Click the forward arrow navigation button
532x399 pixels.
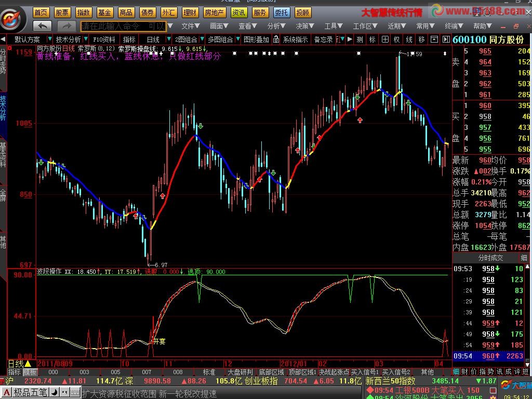point(67,25)
